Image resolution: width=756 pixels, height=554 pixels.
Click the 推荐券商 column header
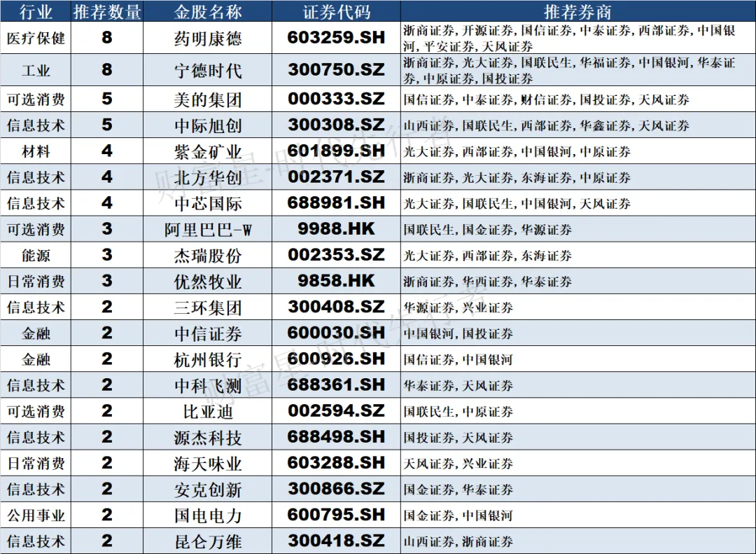577,11
